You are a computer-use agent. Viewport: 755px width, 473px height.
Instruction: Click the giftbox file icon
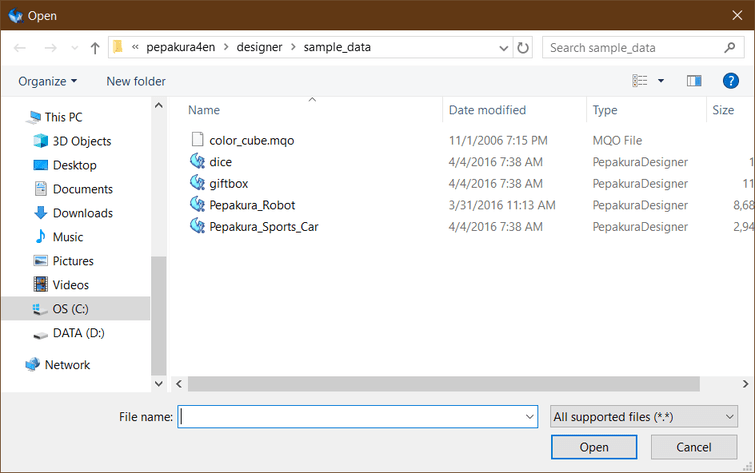(x=197, y=183)
